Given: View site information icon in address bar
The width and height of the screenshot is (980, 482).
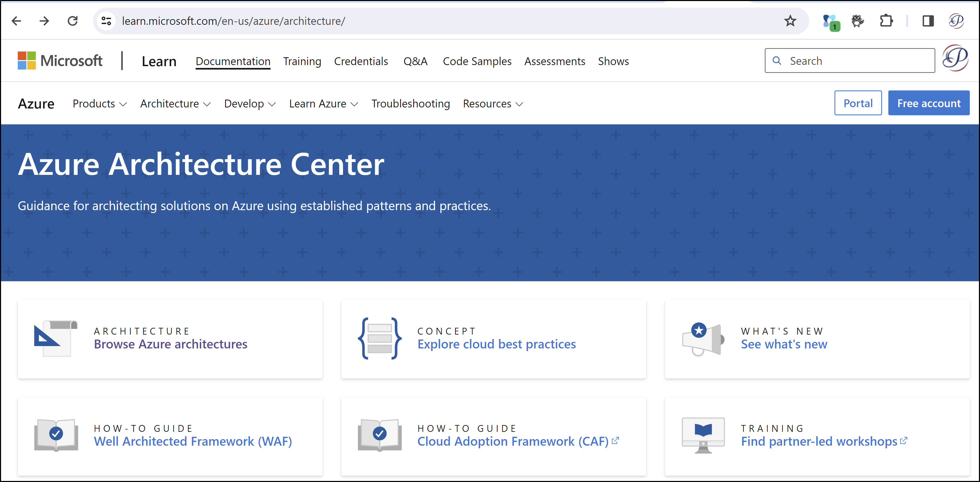Looking at the screenshot, I should (106, 21).
